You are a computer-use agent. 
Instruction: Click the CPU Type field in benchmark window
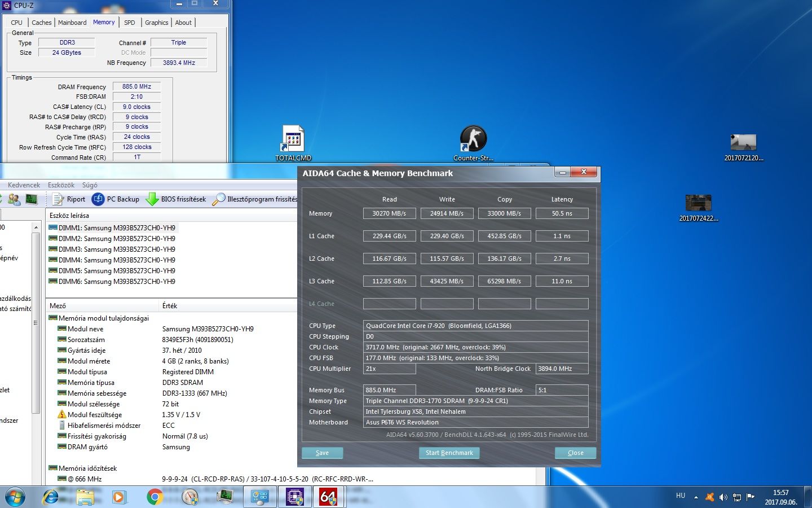(x=475, y=326)
